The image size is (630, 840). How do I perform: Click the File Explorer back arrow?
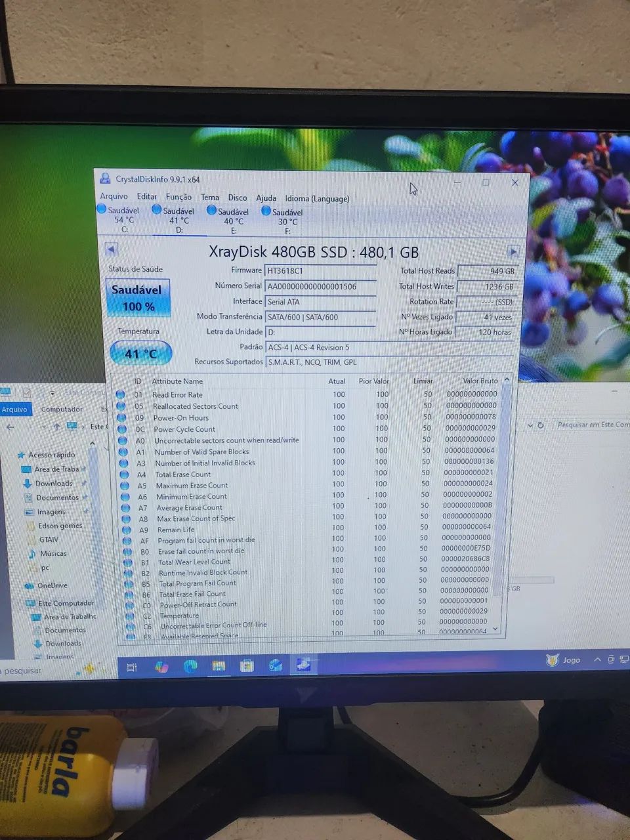point(10,427)
